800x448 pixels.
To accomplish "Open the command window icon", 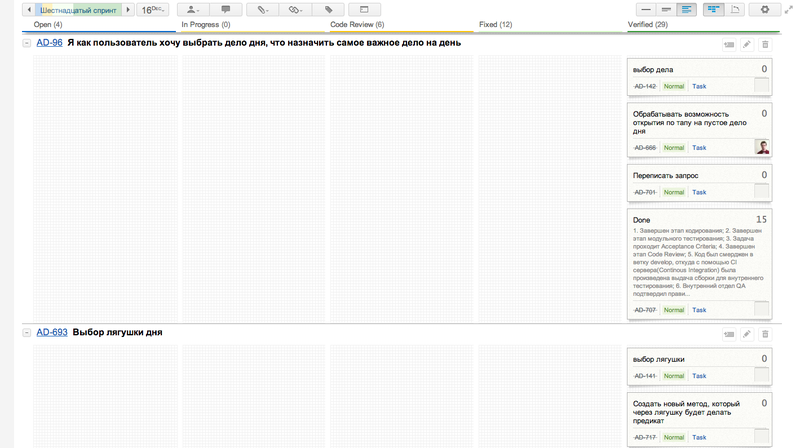I will (x=364, y=10).
